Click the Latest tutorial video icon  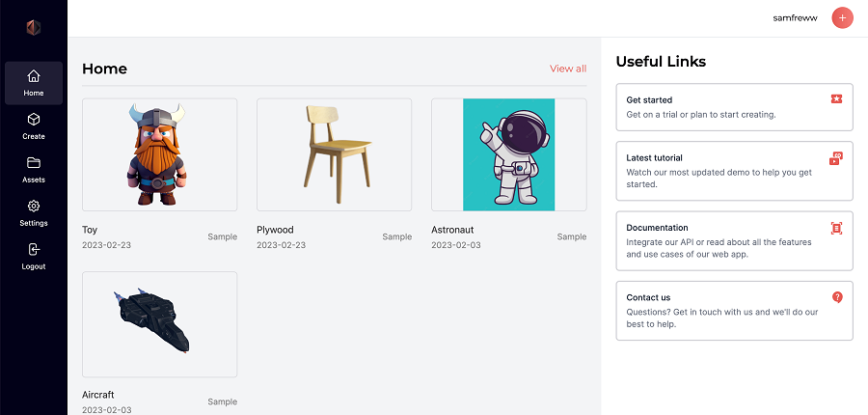pos(836,158)
